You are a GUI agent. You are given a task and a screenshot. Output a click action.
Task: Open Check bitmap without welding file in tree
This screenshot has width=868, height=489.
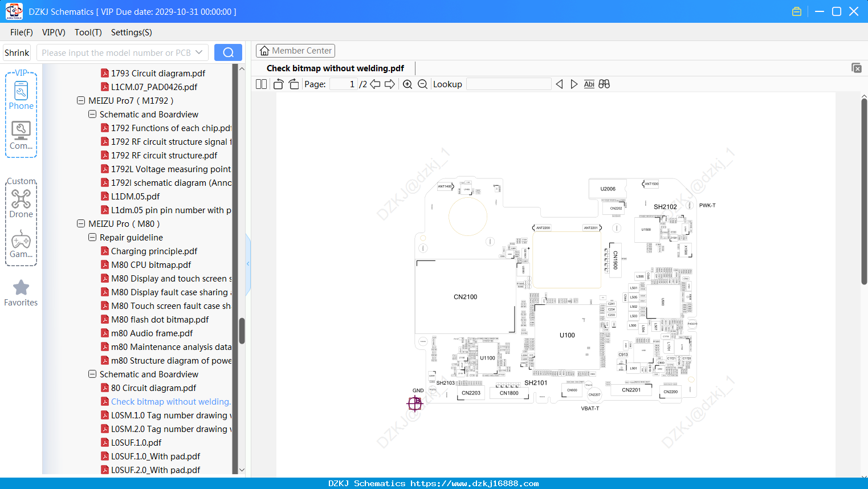coord(171,401)
